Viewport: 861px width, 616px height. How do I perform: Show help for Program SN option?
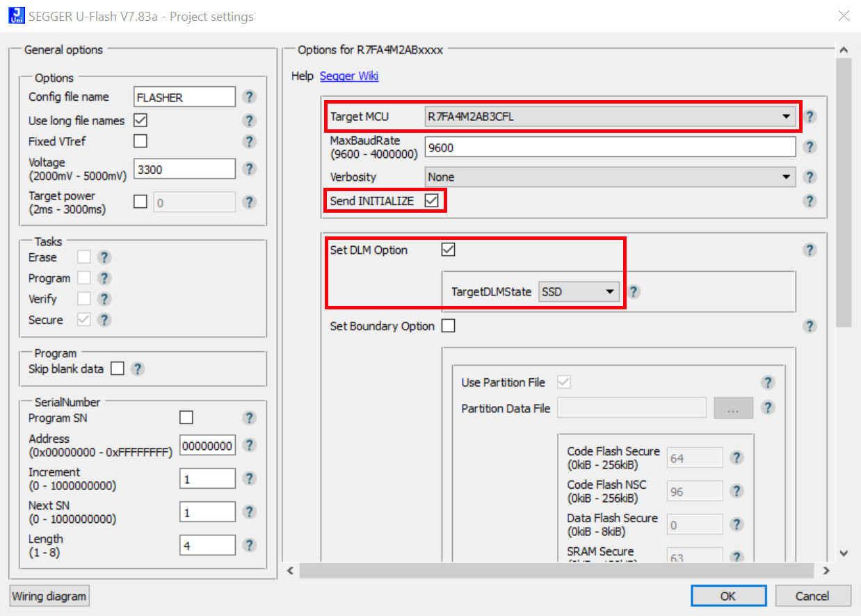tap(250, 418)
